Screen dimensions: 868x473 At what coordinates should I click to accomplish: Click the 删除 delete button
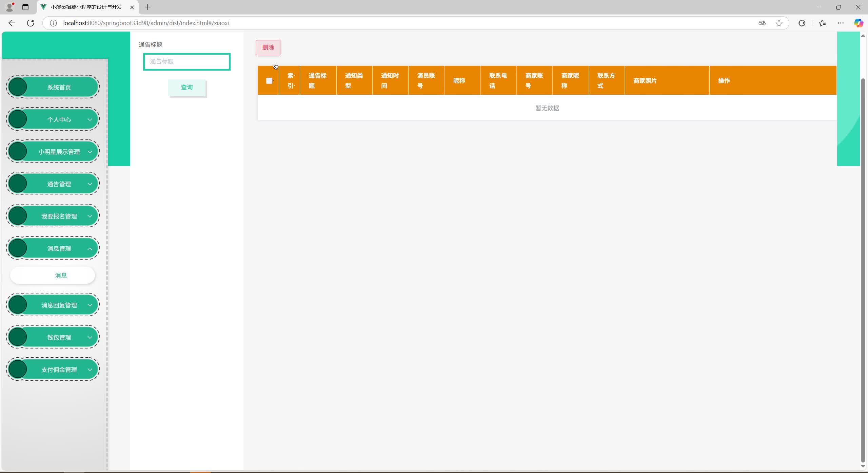(x=268, y=48)
